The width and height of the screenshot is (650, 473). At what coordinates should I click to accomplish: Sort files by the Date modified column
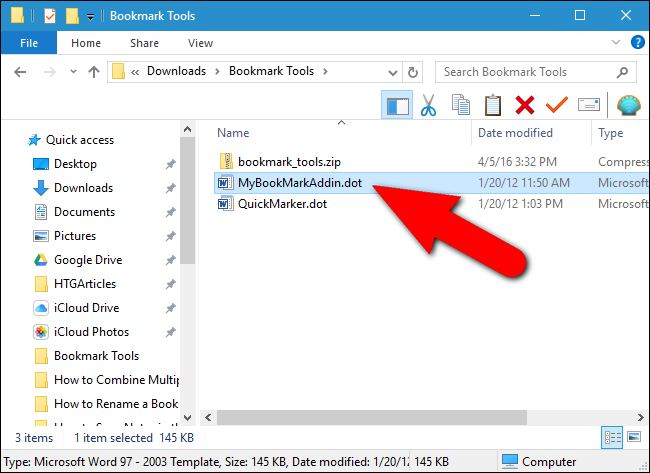(515, 133)
